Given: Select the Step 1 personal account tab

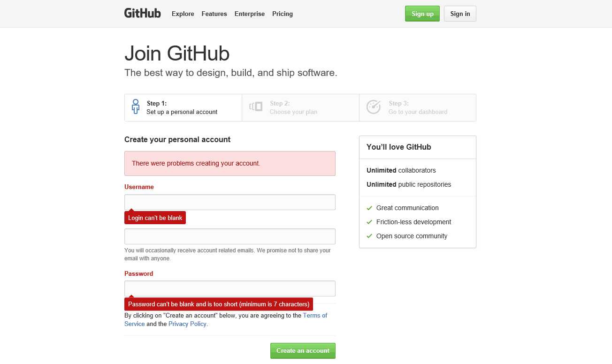Looking at the screenshot, I should [183, 107].
